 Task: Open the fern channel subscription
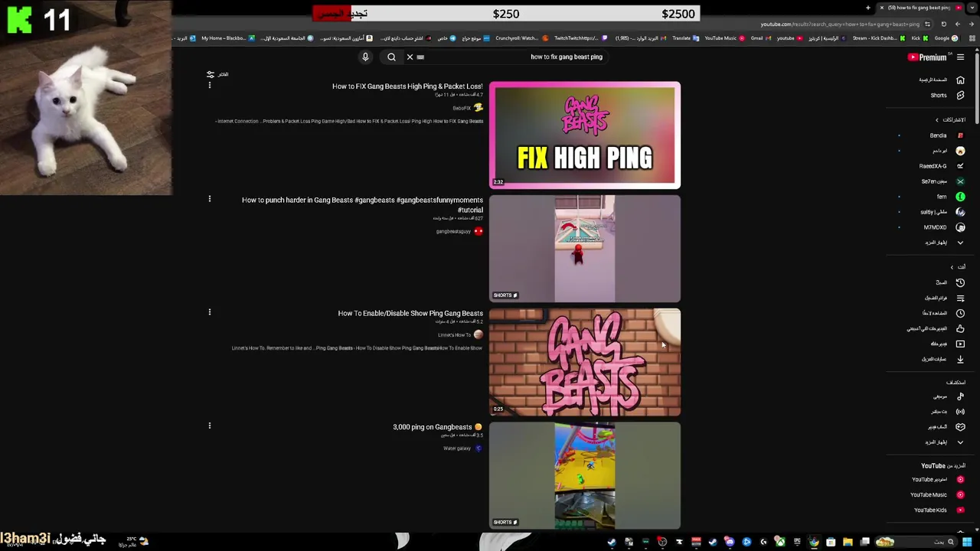coord(950,197)
